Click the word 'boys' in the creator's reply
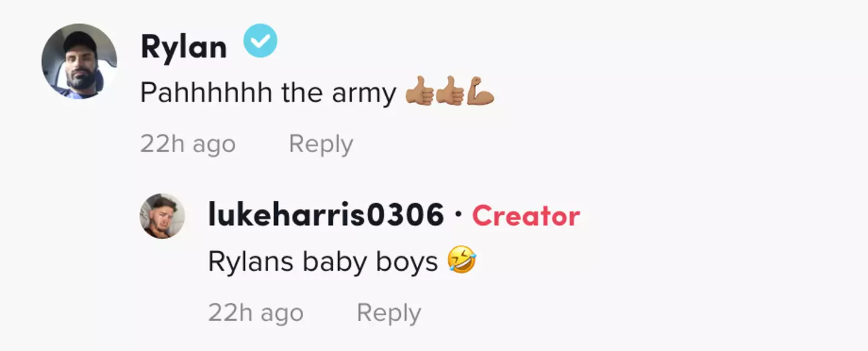The width and height of the screenshot is (868, 351). [412, 262]
